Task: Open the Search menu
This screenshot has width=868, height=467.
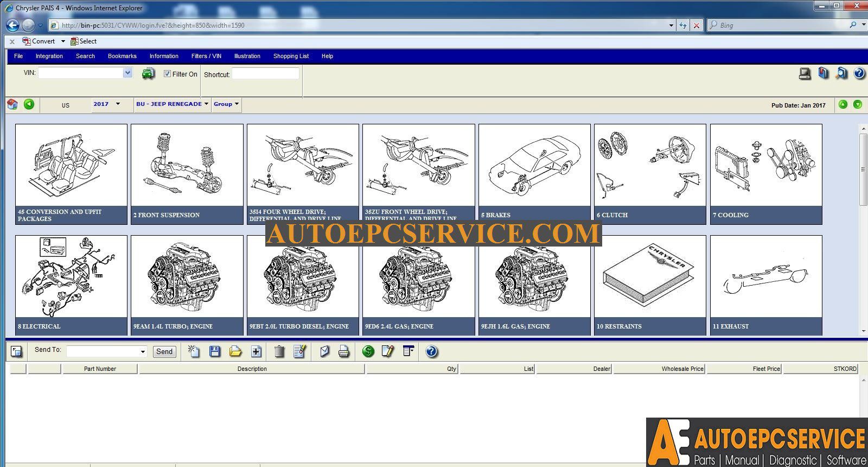Action: point(85,56)
